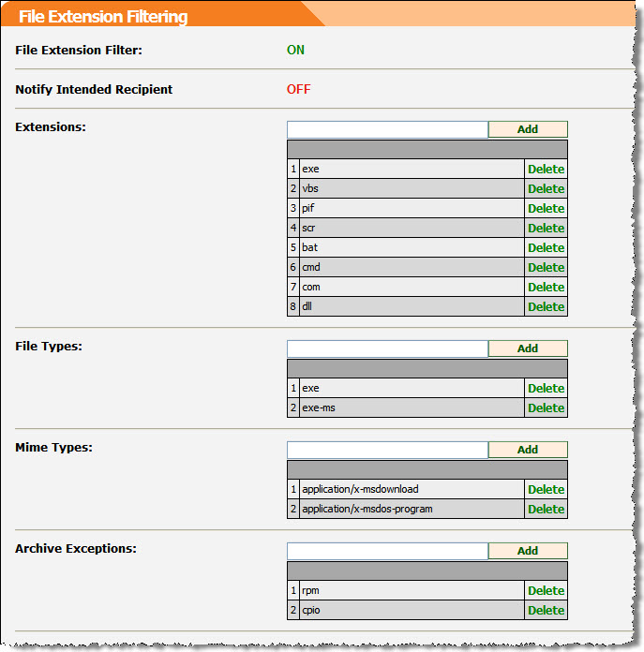Delete the exe extension entry

546,170
